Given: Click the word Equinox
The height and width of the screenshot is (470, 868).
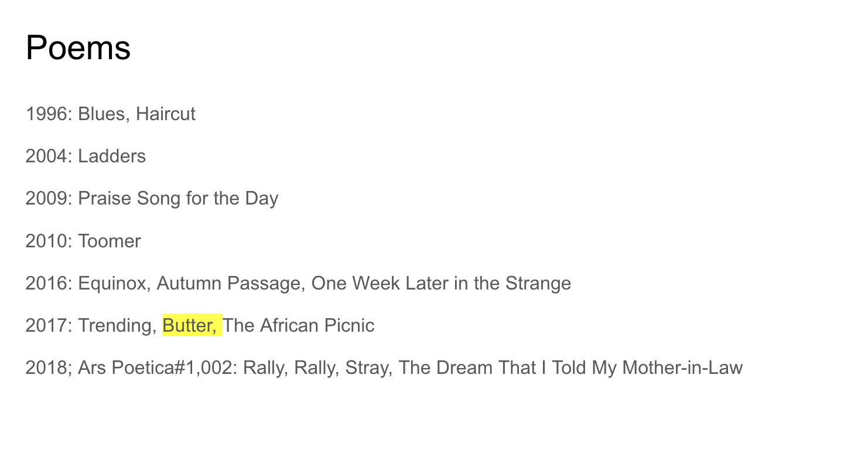Looking at the screenshot, I should 114,284.
